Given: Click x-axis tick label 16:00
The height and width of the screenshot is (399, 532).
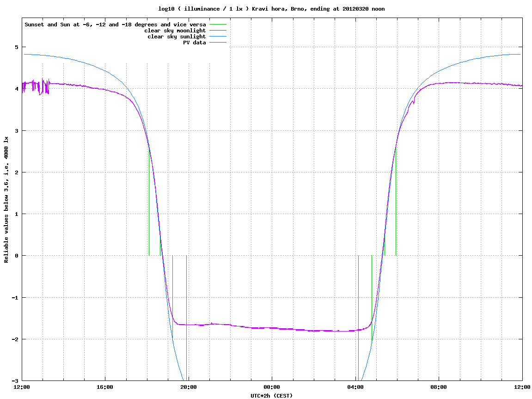Looking at the screenshot, I should pyautogui.click(x=105, y=387).
